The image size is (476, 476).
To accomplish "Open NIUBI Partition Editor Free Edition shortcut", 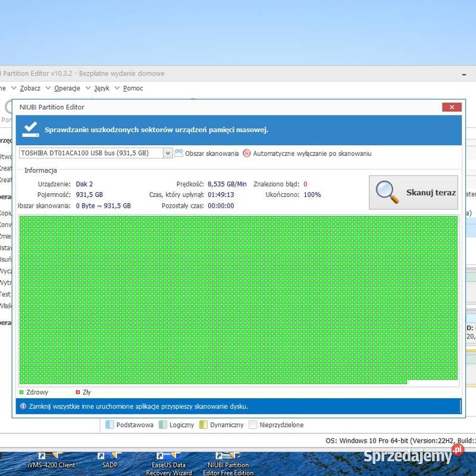I will [228, 465].
